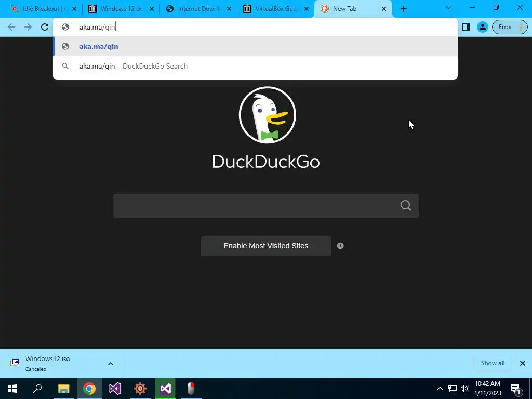Image resolution: width=532 pixels, height=399 pixels.
Task: Open File Explorer from taskbar
Action: (x=63, y=389)
